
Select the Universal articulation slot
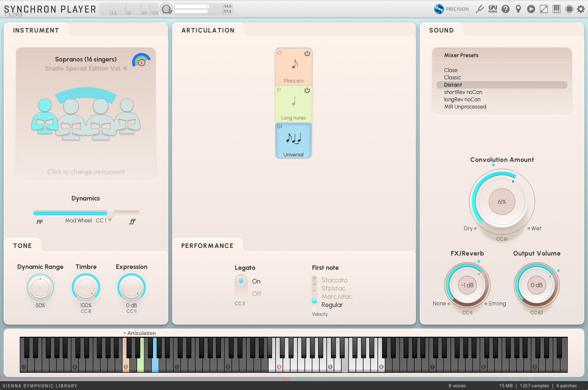(294, 141)
